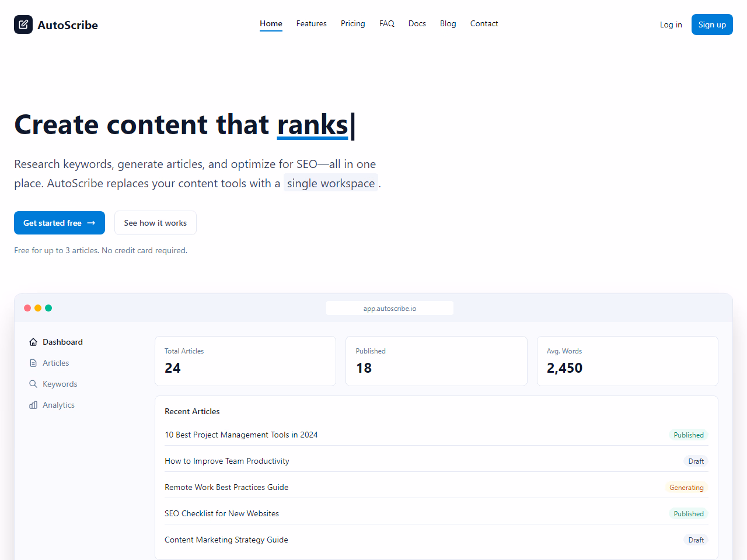Click the Dashboard home icon in sidebar
Screen dimensions: 747x560
[x=33, y=342]
